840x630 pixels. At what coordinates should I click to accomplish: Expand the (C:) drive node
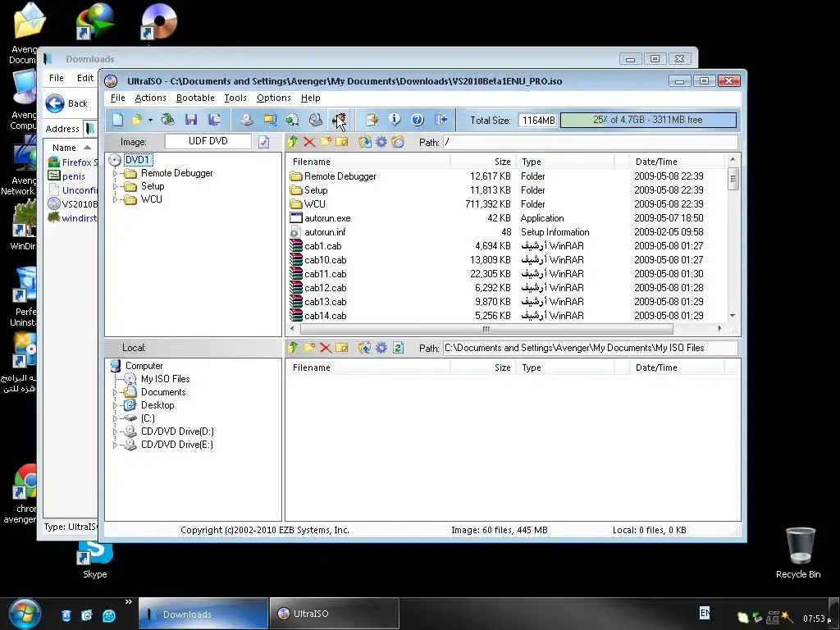coord(115,418)
